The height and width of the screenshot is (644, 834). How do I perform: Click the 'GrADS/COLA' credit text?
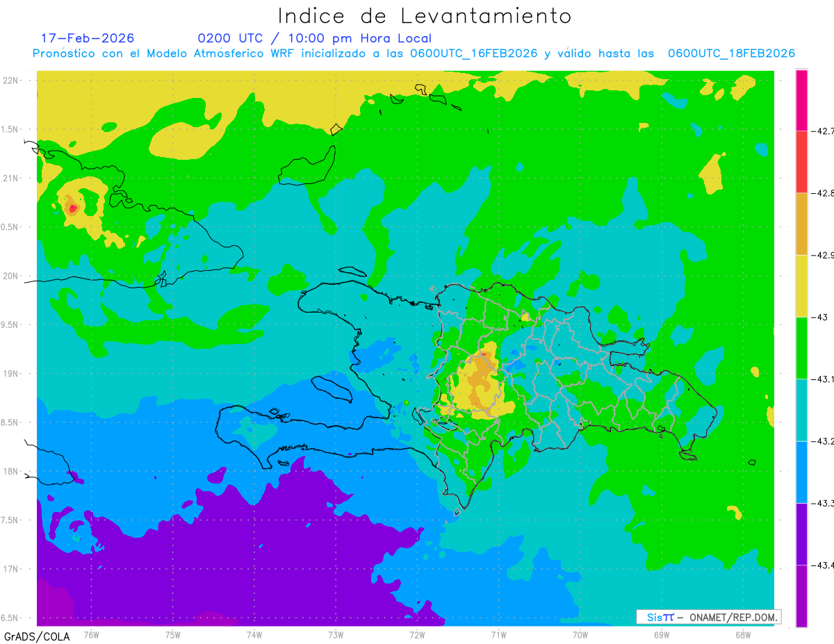tap(36, 636)
